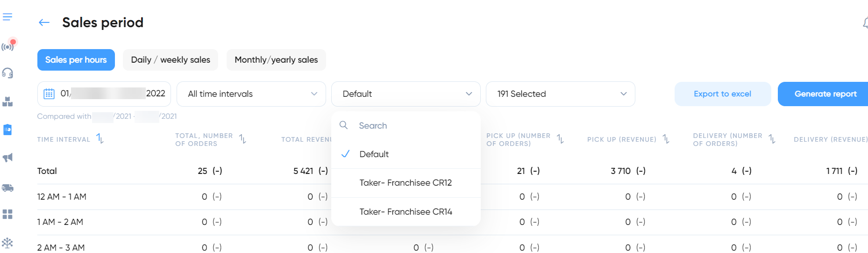Collapse the Default dropdown
This screenshot has height=253, width=868.
[x=406, y=94]
